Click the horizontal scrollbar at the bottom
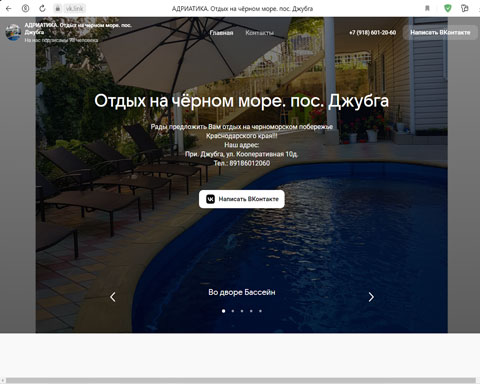Screen dimensions: 480x384 (x=241, y=381)
